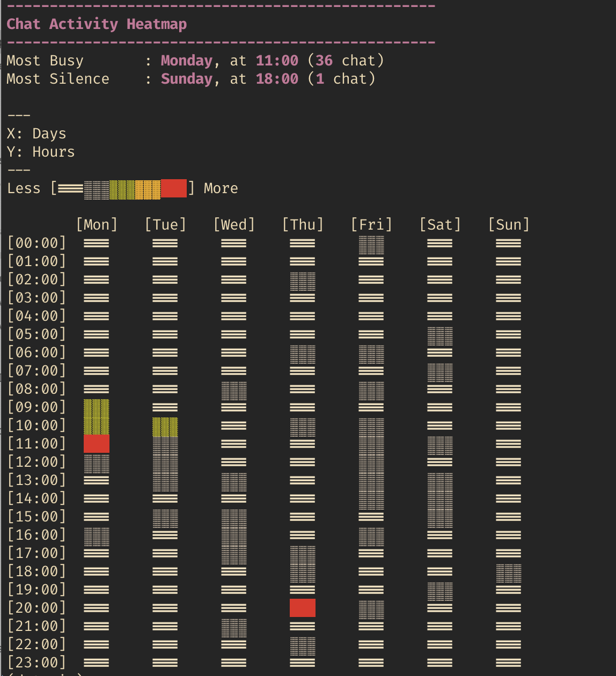
Task: Click the gray Sunday 18:00 cell
Action: click(509, 573)
